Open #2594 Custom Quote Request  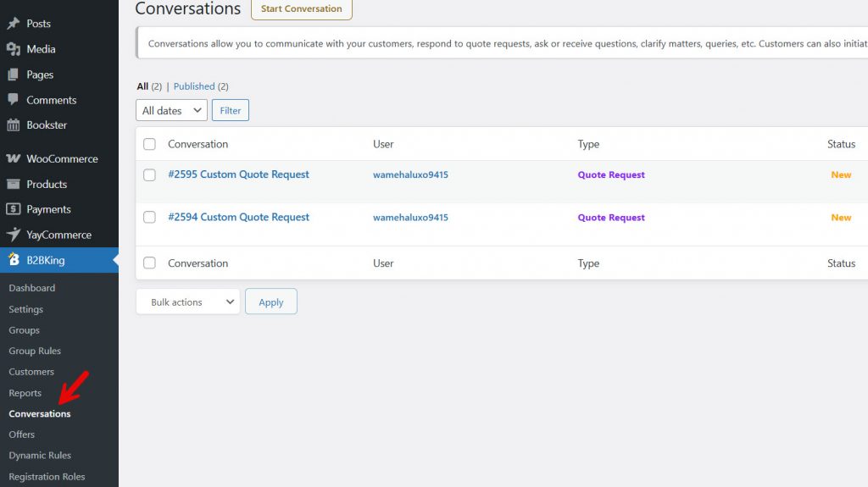238,217
